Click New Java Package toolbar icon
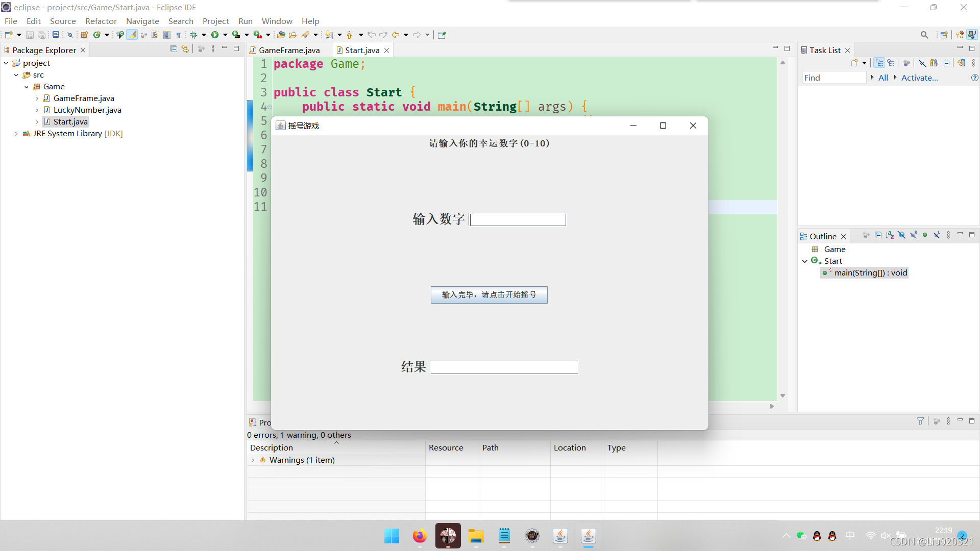The width and height of the screenshot is (980, 551). tap(85, 35)
